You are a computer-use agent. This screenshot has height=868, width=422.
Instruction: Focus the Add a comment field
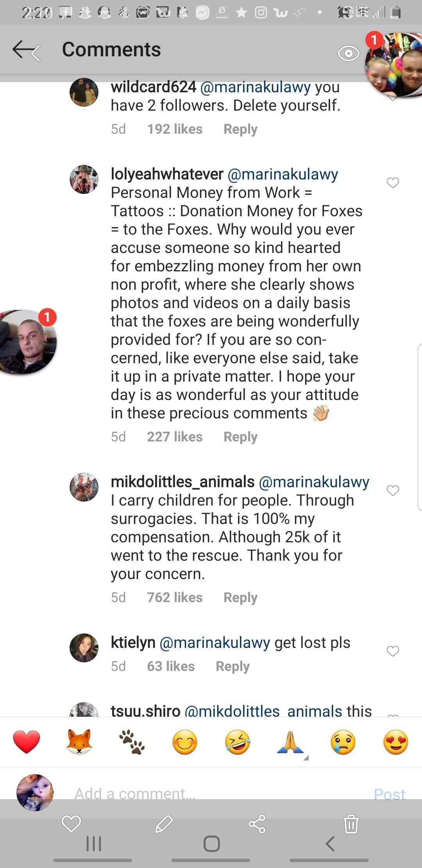(195, 794)
